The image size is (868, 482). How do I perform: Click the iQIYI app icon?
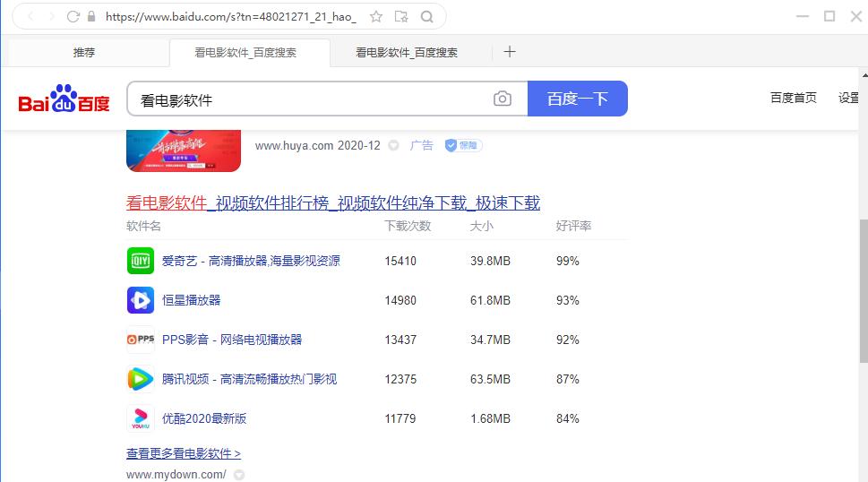(141, 261)
